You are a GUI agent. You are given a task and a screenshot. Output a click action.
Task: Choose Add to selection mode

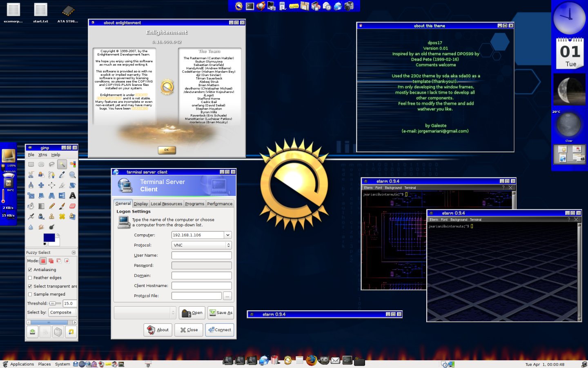[x=51, y=261]
